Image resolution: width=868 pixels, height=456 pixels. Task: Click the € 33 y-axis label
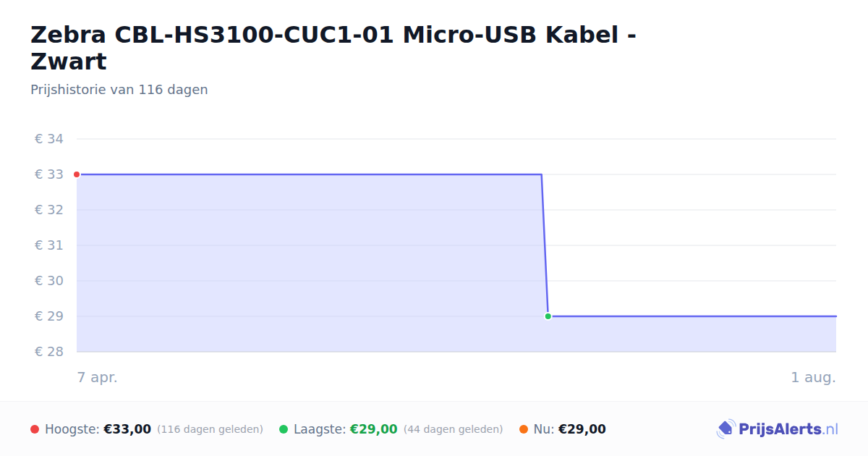click(49, 174)
